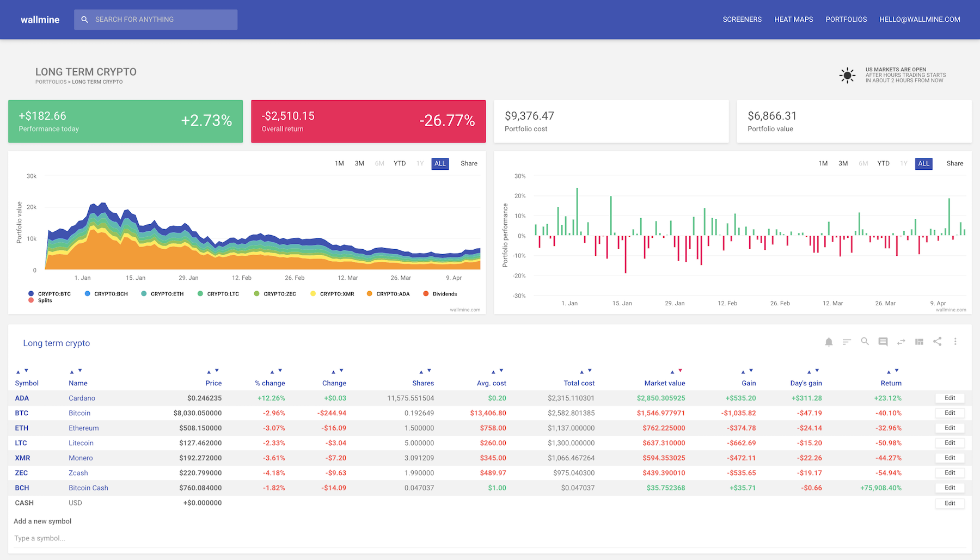Screen dimensions: 980x560
Task: Open the ETH symbol link
Action: 22,428
